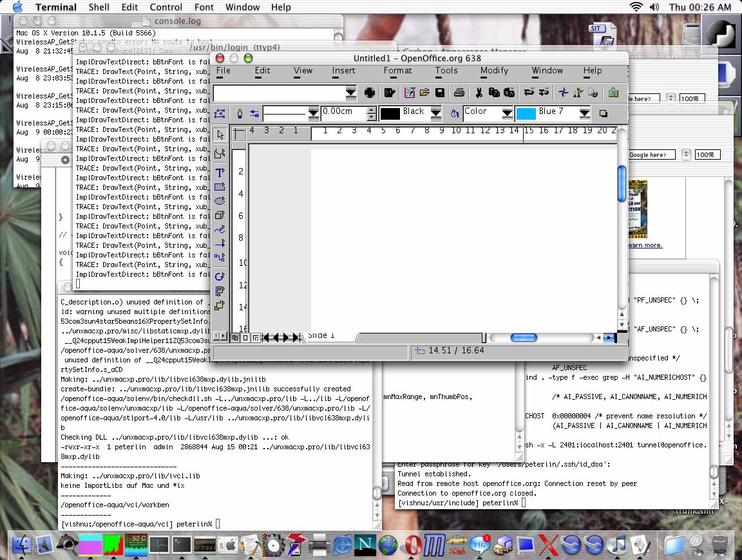Open the Blue 7 fill color dropdown

pyautogui.click(x=585, y=113)
